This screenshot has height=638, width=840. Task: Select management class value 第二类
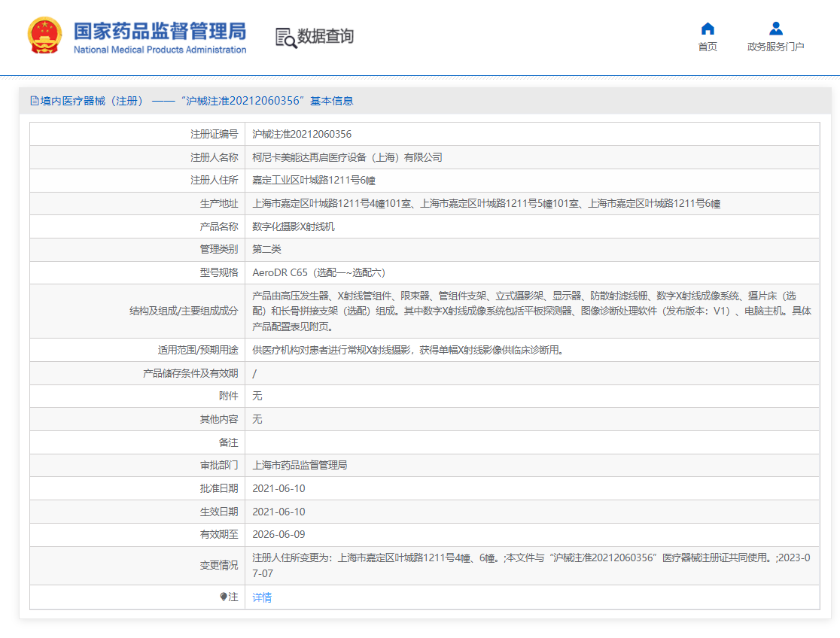tap(266, 249)
